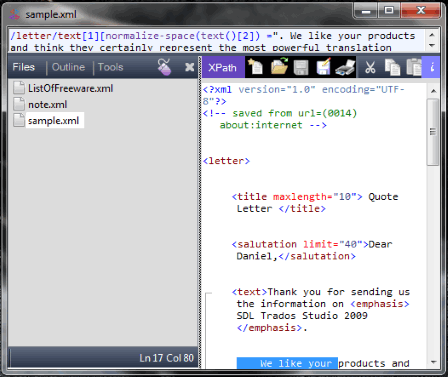Click the sample.xml file icon
The height and width of the screenshot is (377, 448).
click(19, 120)
